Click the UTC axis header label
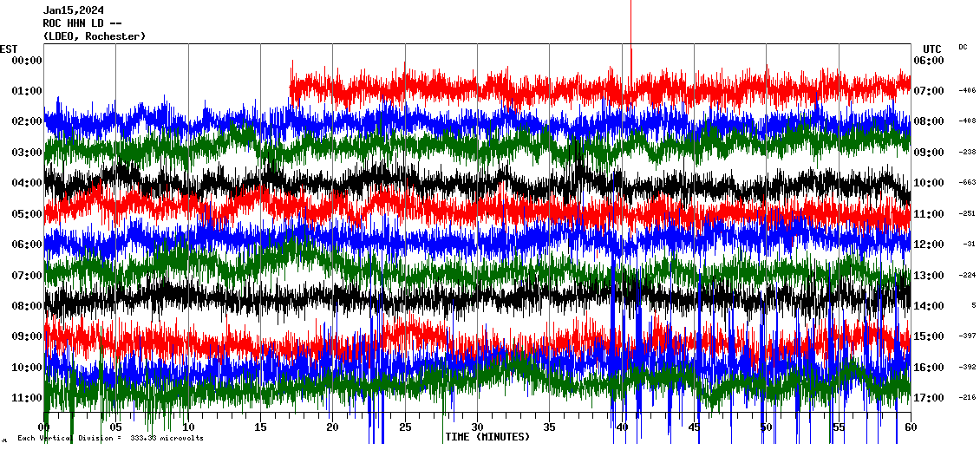The image size is (980, 450). click(x=931, y=49)
